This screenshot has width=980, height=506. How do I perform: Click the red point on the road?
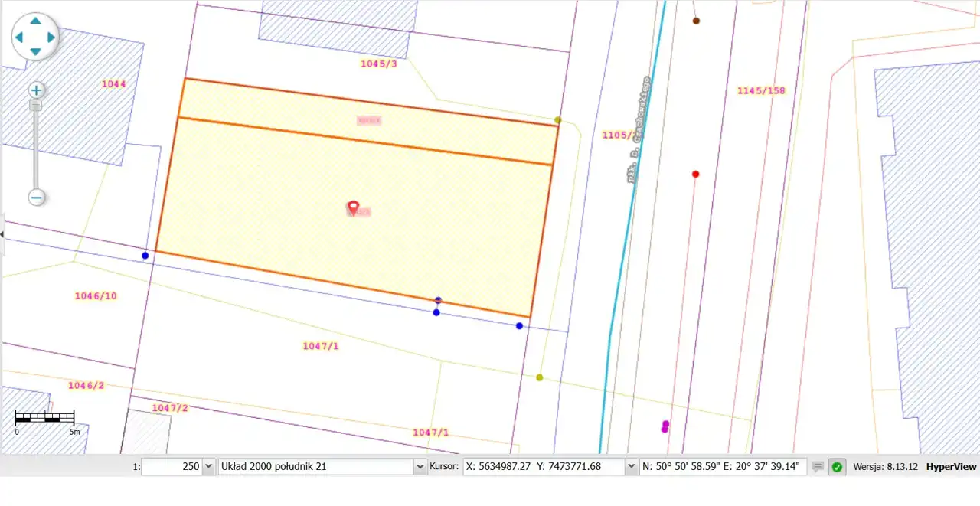pos(695,175)
